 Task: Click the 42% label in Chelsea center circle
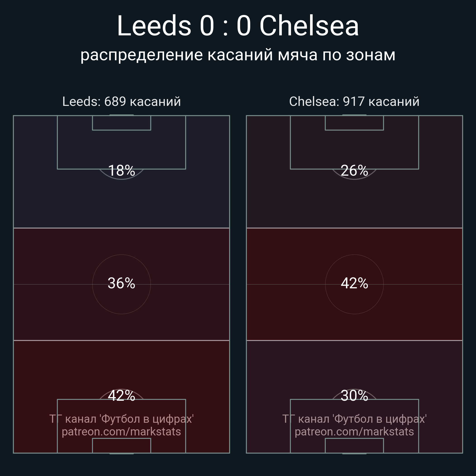click(354, 283)
